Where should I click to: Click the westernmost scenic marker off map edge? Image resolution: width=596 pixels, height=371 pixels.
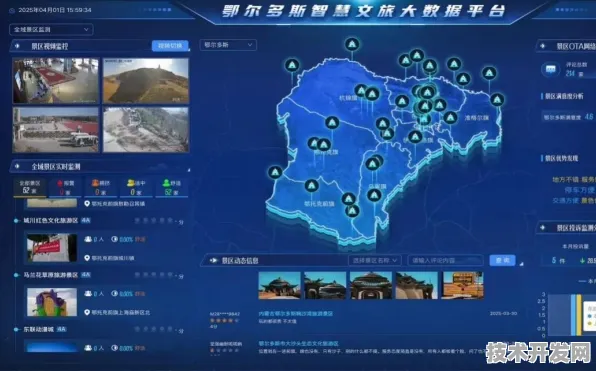coord(275,172)
